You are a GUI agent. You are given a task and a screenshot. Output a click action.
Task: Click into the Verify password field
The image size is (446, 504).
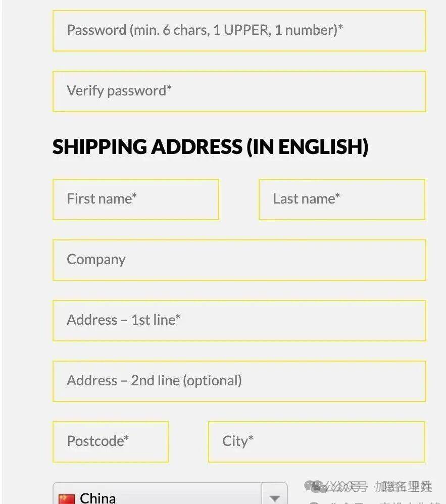point(239,91)
